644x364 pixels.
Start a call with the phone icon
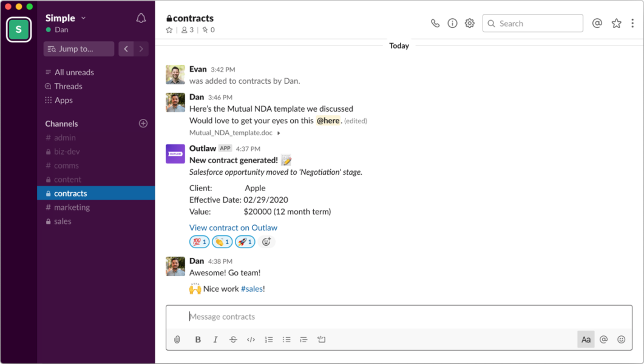(435, 24)
